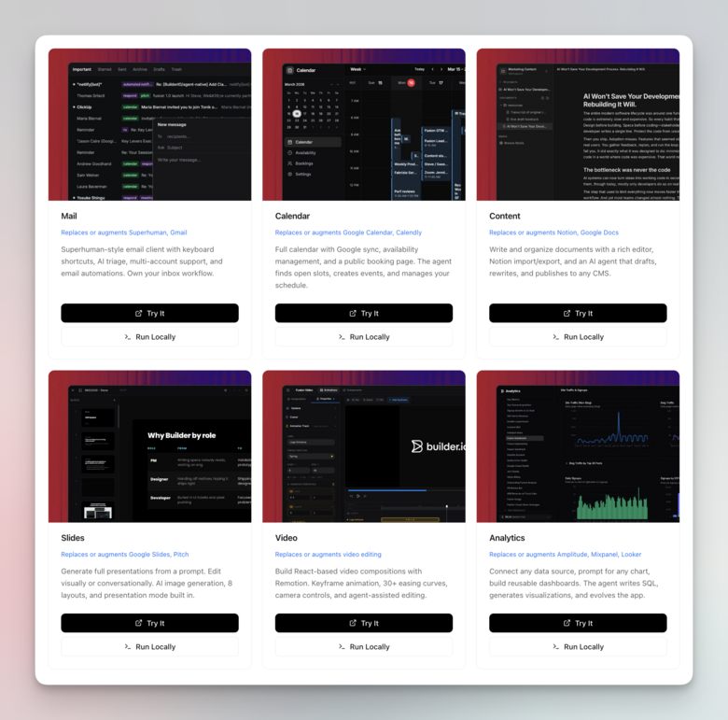Click Try It on Slides card
728x720 pixels.
[149, 623]
